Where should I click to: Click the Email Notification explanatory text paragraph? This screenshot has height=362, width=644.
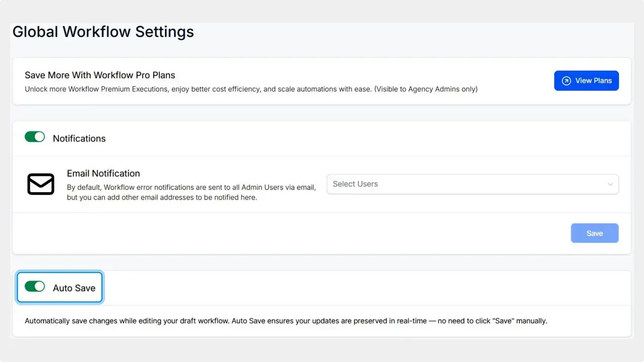point(191,192)
